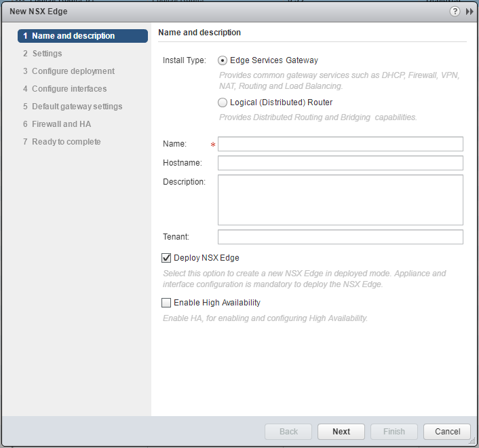The width and height of the screenshot is (479, 448).
Task: Click the Back button
Action: (x=288, y=432)
